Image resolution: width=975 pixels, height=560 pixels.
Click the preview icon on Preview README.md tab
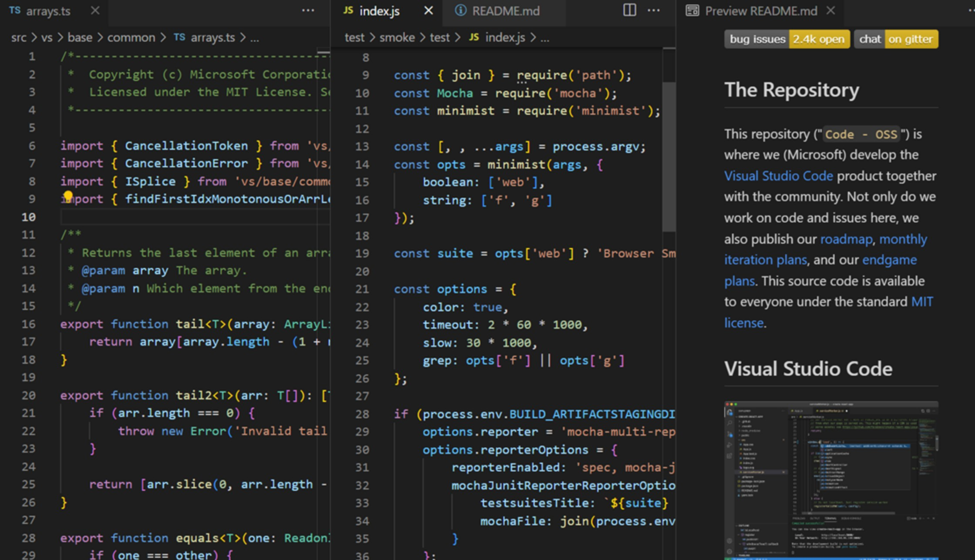(x=693, y=10)
